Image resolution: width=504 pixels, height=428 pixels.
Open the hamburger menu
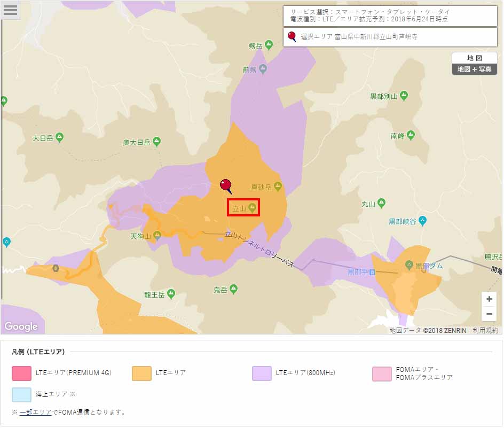[x=11, y=10]
